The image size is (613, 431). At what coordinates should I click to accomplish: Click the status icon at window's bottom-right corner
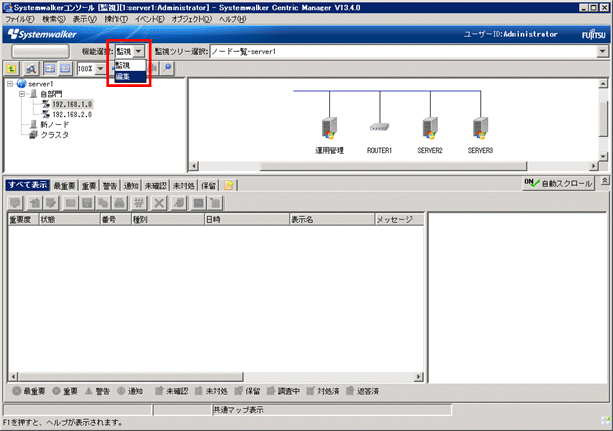tap(606, 421)
